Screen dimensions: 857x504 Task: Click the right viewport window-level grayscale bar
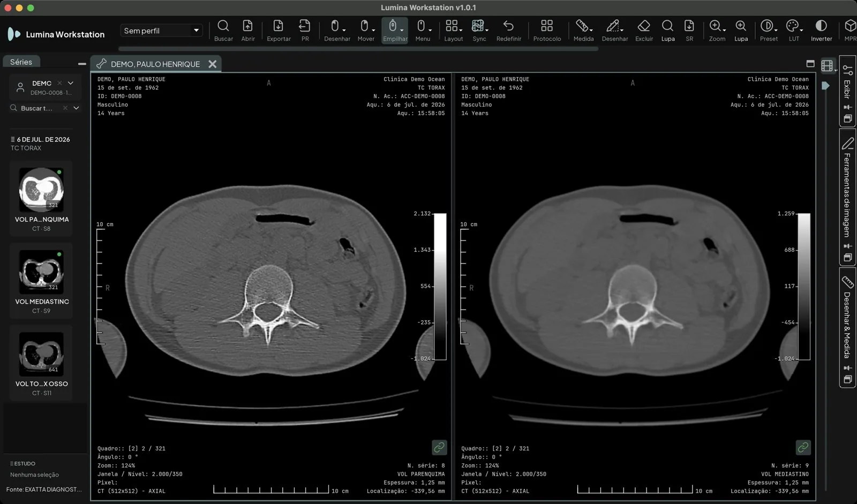(804, 287)
